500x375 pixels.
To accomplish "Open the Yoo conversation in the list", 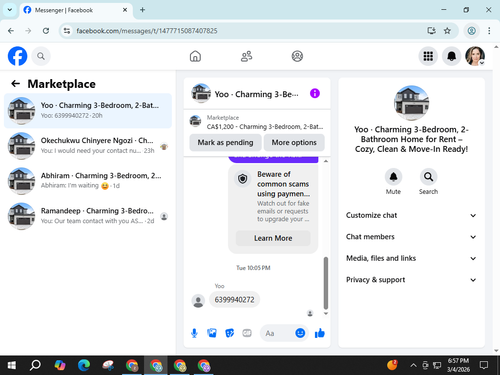I will [x=88, y=111].
